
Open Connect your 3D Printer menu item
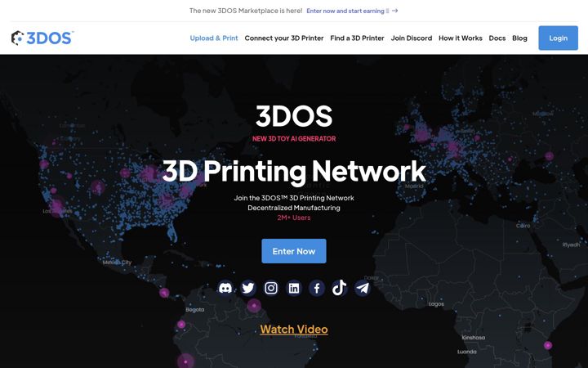(x=284, y=38)
